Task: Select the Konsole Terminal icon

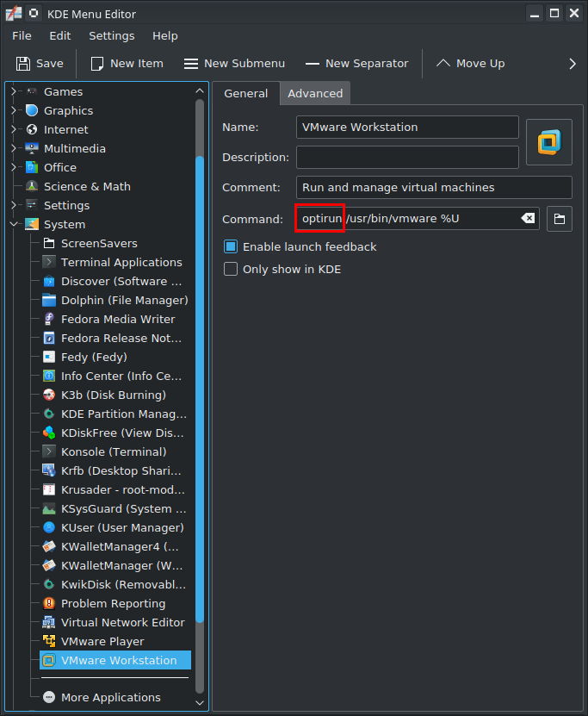Action: coord(49,451)
